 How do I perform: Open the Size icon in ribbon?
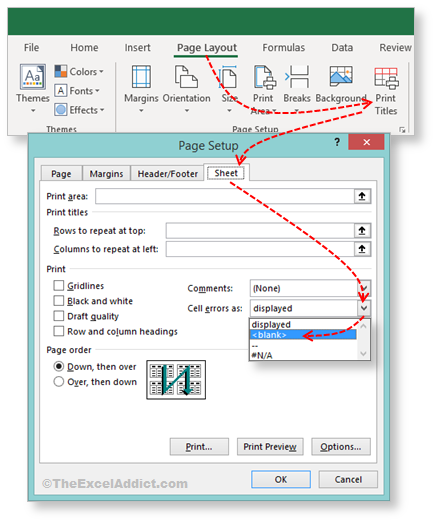229,77
